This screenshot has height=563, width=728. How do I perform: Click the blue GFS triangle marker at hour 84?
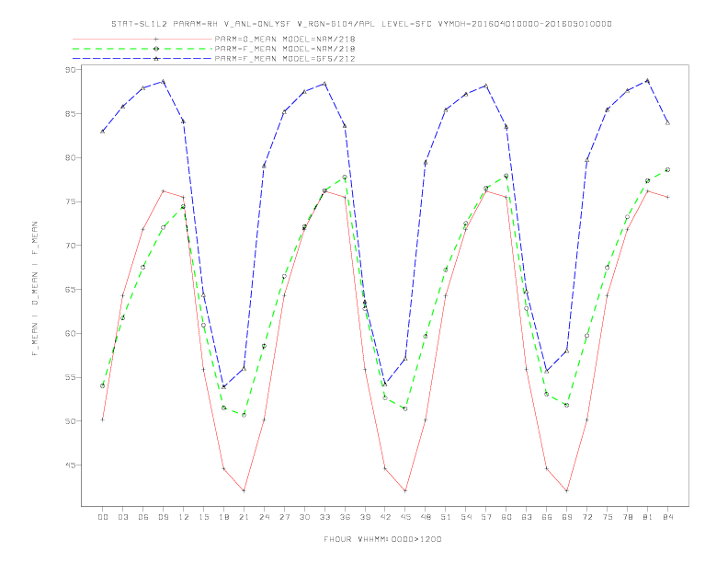click(667, 122)
